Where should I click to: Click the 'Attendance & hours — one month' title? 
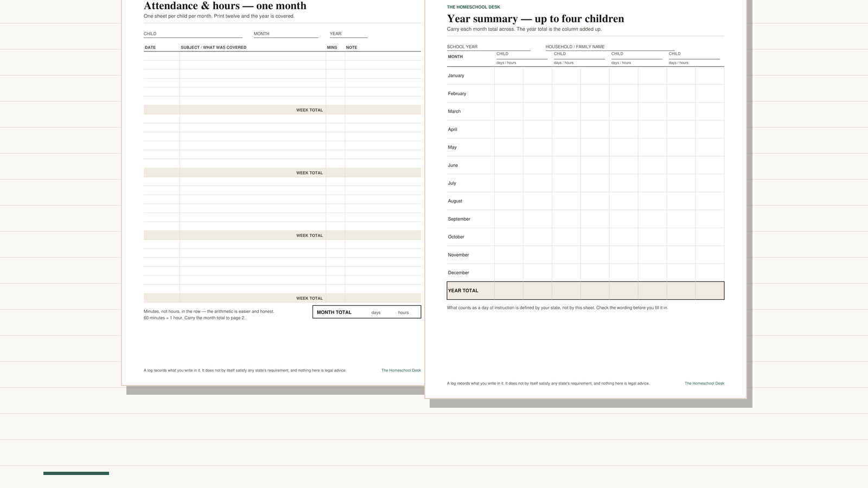click(225, 6)
